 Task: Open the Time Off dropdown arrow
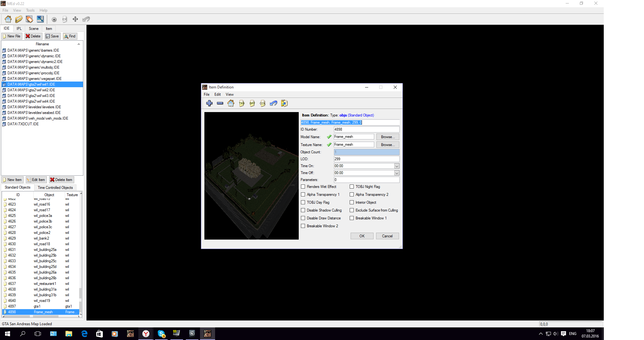tap(397, 173)
